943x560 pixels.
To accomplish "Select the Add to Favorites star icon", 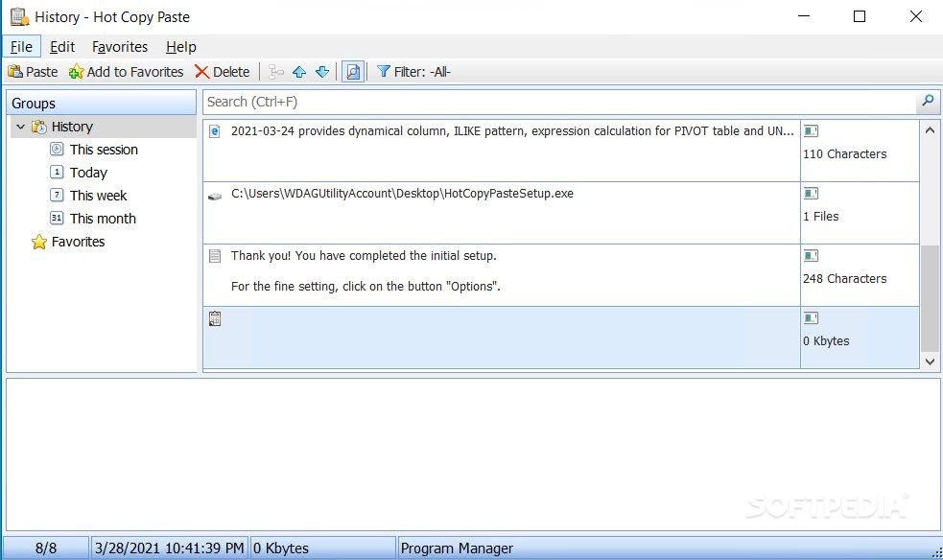I will [x=77, y=71].
